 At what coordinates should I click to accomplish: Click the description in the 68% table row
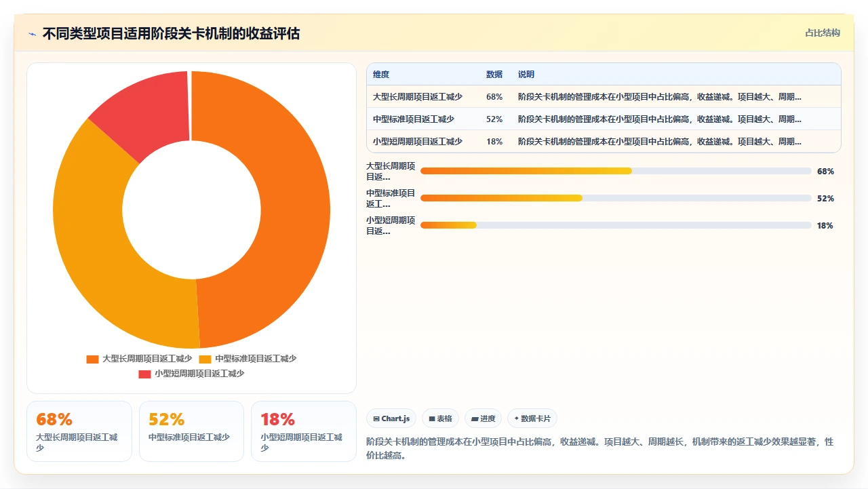pyautogui.click(x=660, y=97)
